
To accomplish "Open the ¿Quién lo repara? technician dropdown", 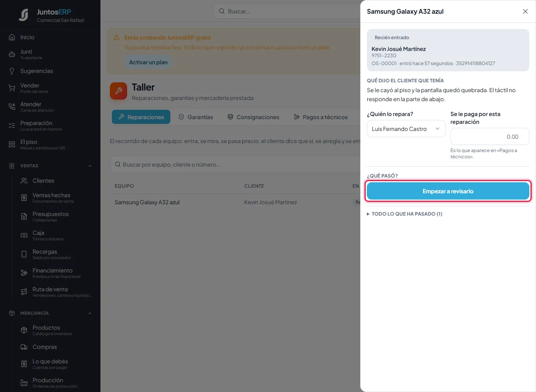I will (x=406, y=129).
